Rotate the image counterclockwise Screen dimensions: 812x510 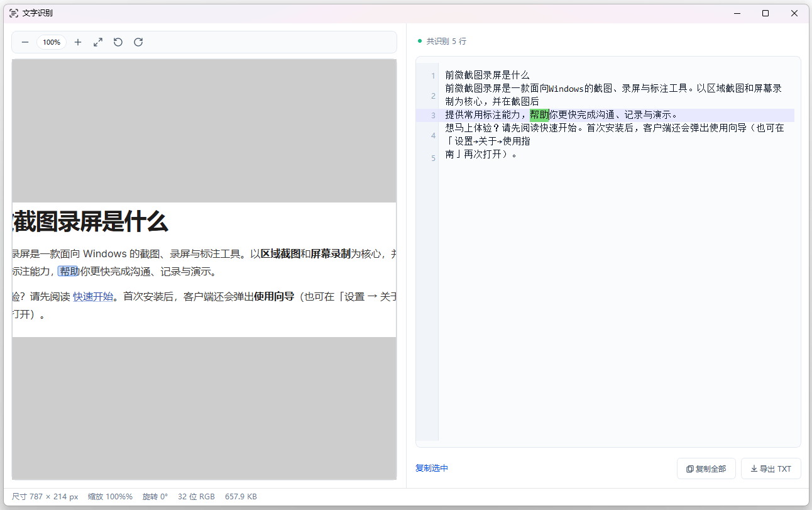tap(118, 42)
